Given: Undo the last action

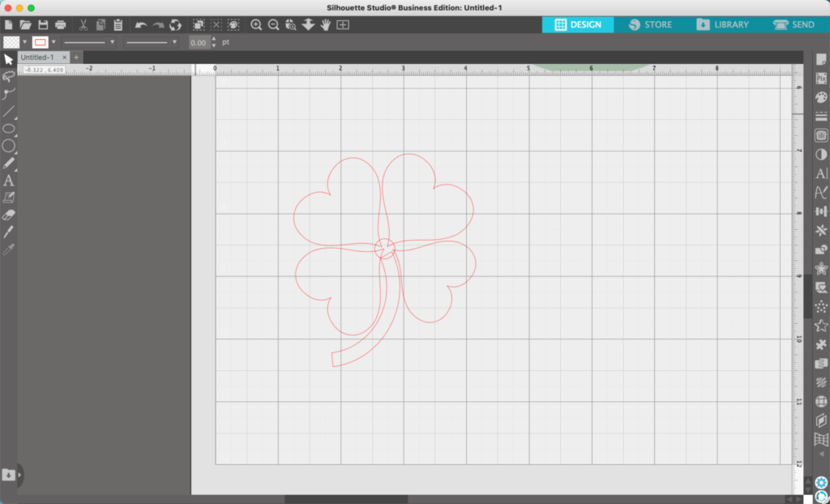Looking at the screenshot, I should (141, 25).
